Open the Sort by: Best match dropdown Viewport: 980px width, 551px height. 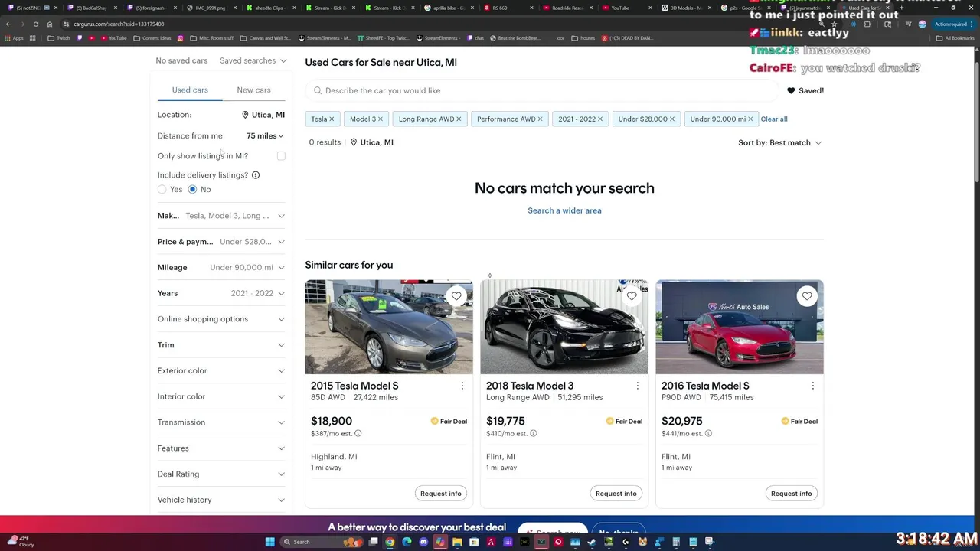(779, 142)
